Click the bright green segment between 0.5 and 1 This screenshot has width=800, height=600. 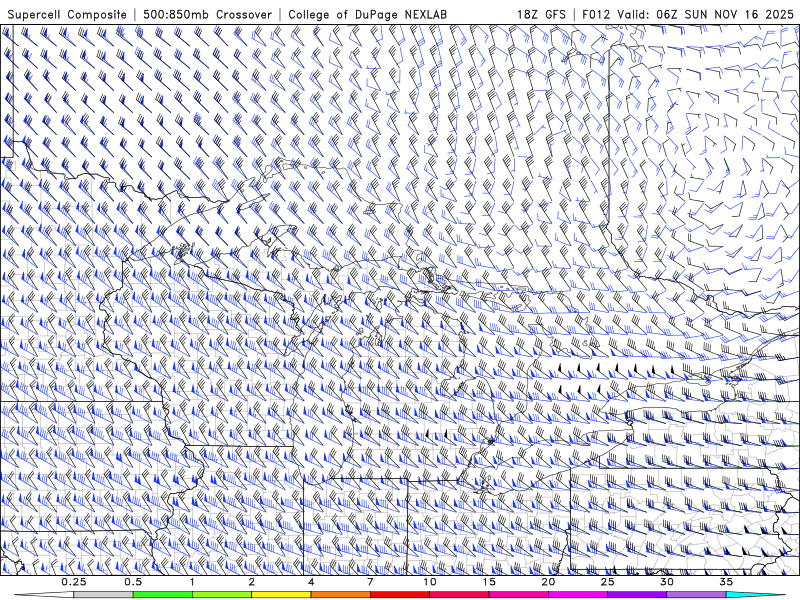point(163,595)
